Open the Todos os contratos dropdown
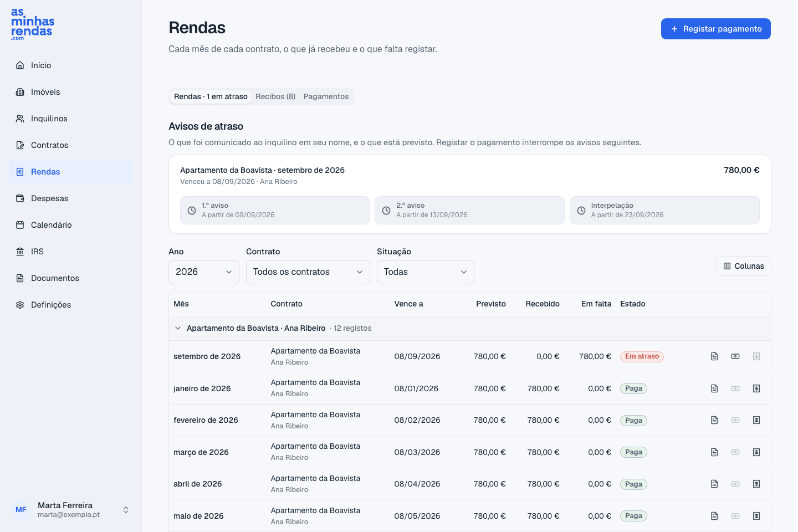The height and width of the screenshot is (532, 798). coord(308,272)
